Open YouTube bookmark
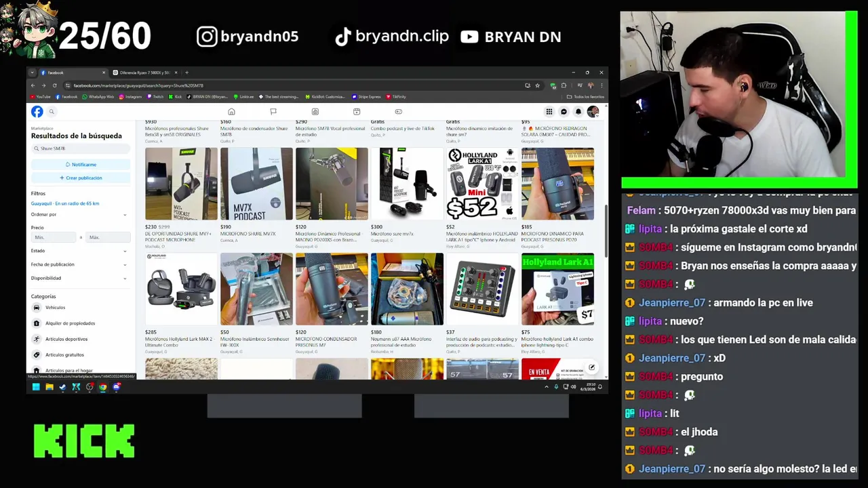This screenshot has height=488, width=868. tap(41, 97)
